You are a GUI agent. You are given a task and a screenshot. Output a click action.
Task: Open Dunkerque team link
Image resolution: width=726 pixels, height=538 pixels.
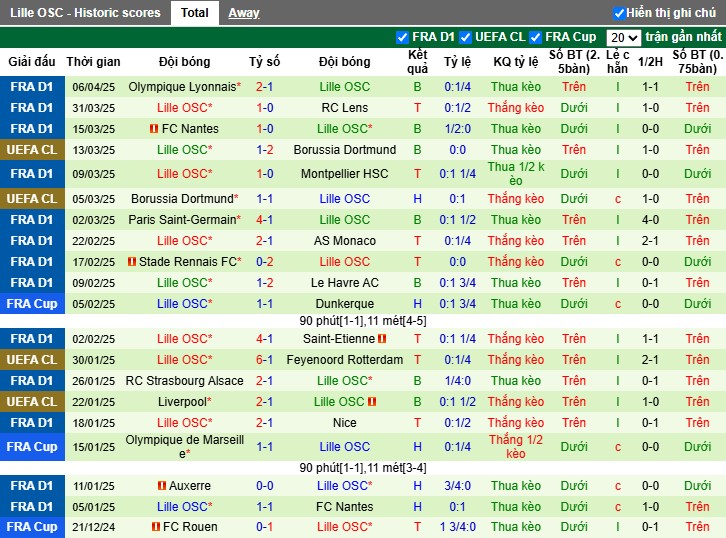click(x=344, y=304)
